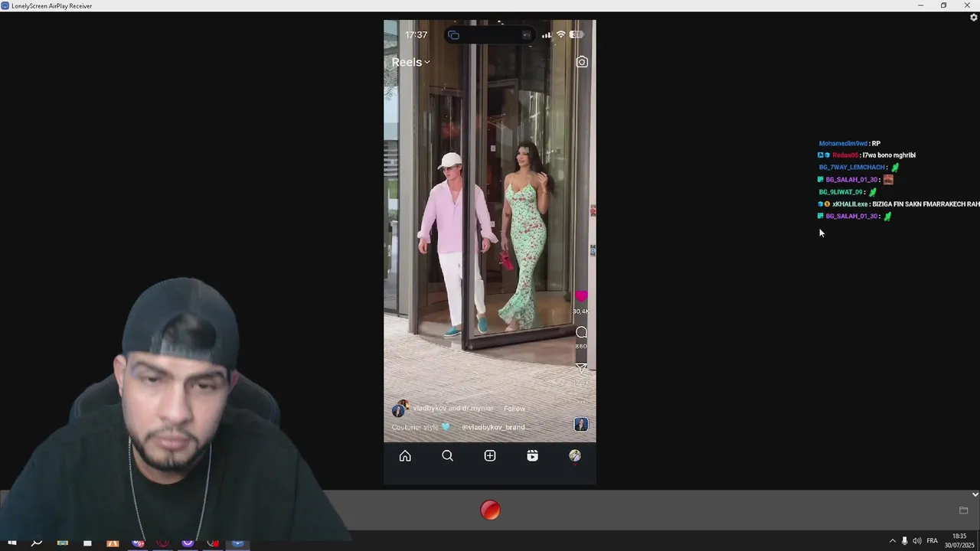The height and width of the screenshot is (551, 980).
Task: Open the LonelyScreen recordings folder icon
Action: tap(964, 510)
